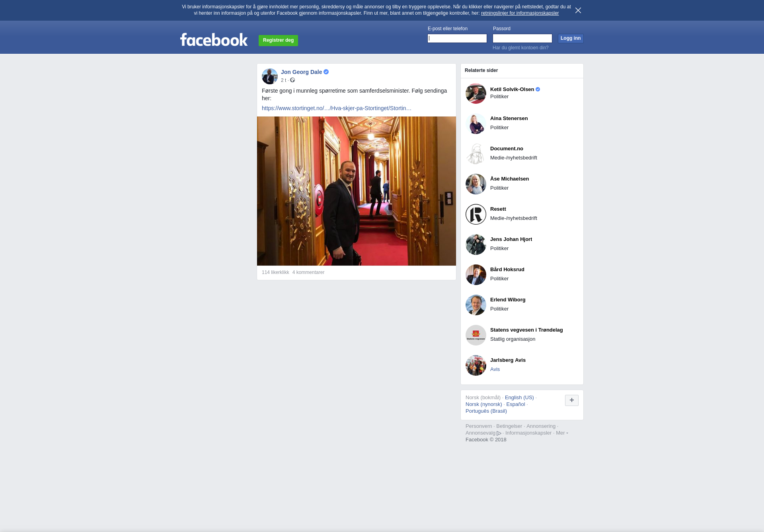Click the Har du glemt kontoen din link
Screen dimensions: 764x532
coord(520,48)
